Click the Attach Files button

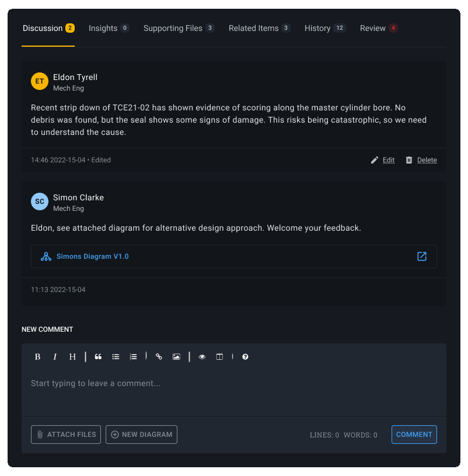pyautogui.click(x=66, y=435)
